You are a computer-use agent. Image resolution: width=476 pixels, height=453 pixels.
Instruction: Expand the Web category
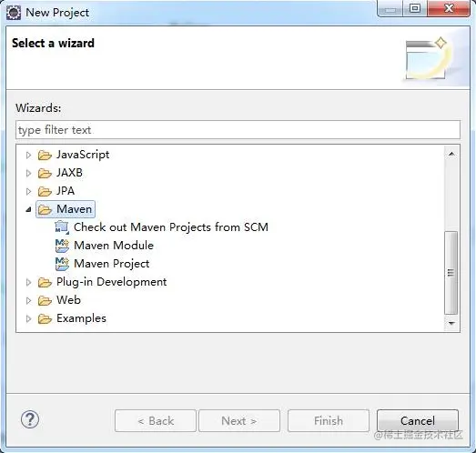(x=28, y=301)
